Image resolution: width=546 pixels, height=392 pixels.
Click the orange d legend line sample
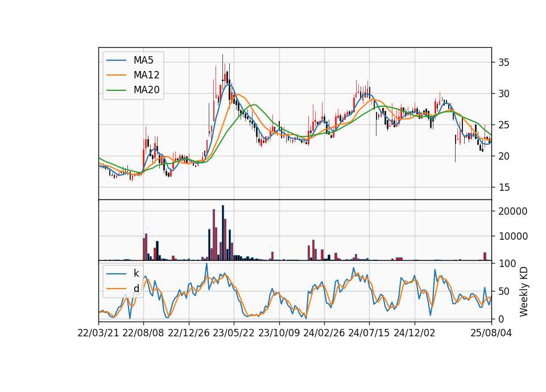tap(116, 289)
